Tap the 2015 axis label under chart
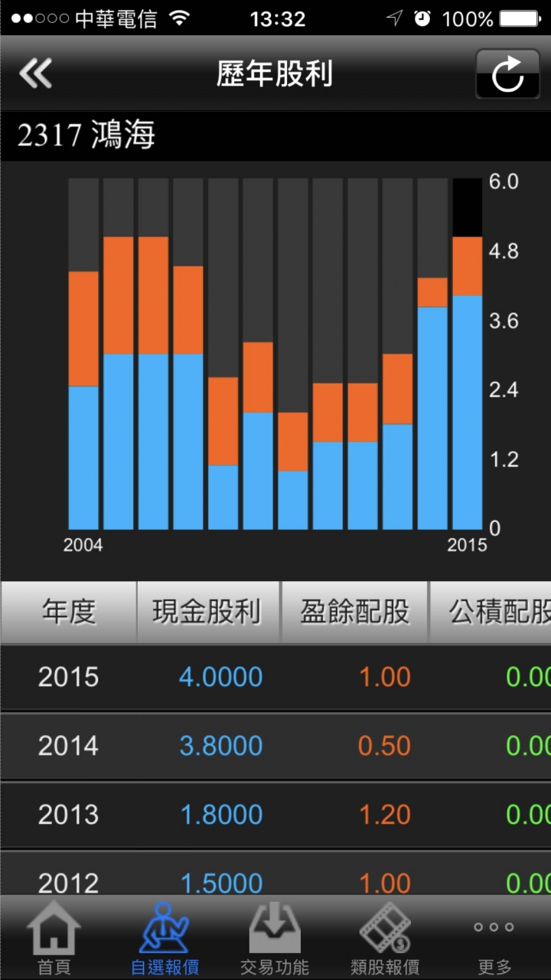This screenshot has height=980, width=551. coord(467,545)
